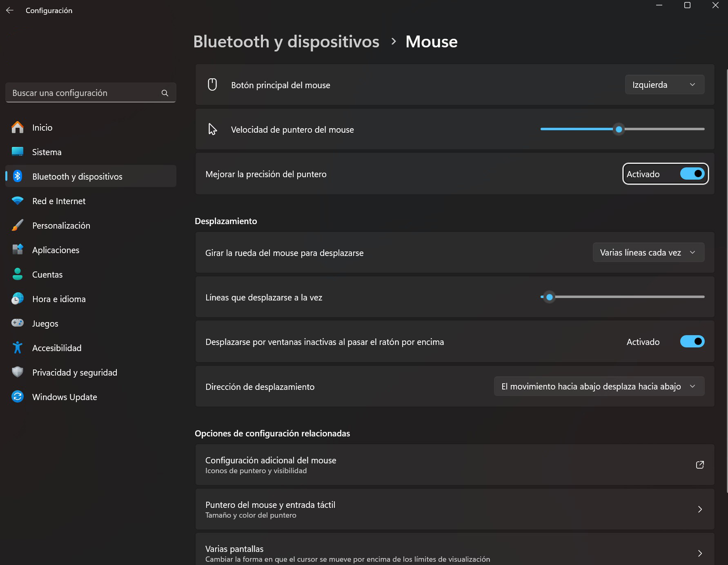Click 'Tamaño y color del puntero' subtitle
728x565 pixels.
(251, 515)
